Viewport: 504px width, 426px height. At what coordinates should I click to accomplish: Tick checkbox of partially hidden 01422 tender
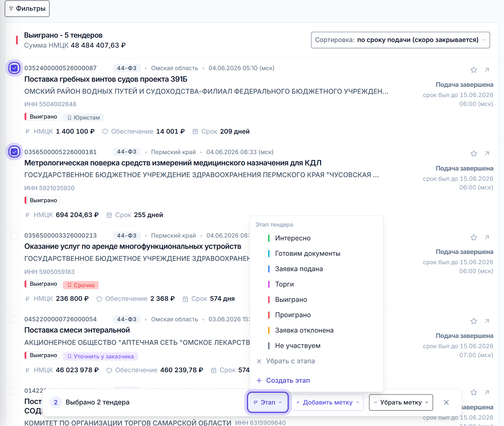click(x=14, y=391)
